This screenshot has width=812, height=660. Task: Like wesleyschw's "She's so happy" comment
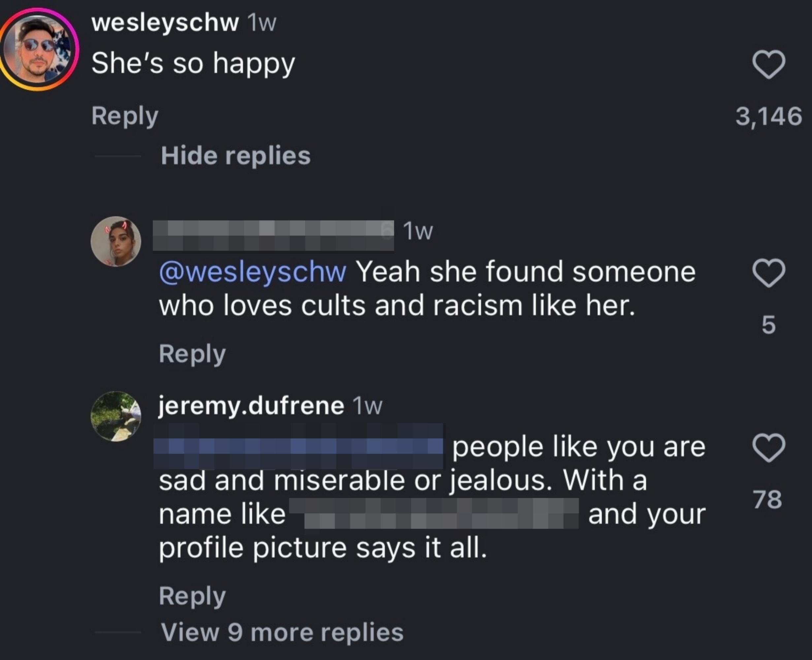tap(769, 65)
